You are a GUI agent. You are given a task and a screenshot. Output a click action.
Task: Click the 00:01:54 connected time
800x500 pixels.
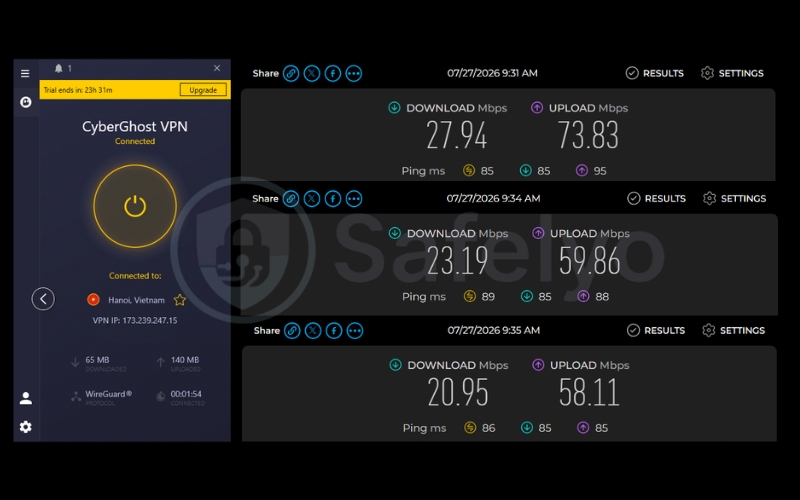(x=186, y=394)
